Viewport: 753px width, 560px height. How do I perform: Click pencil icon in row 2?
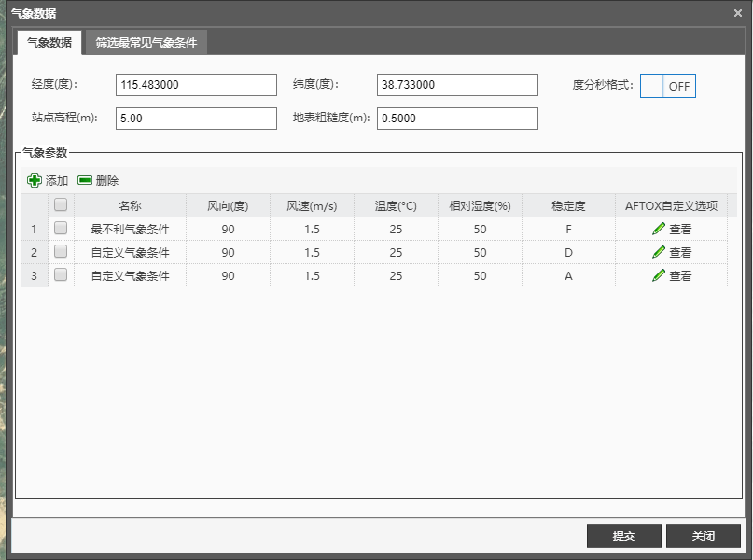[659, 252]
